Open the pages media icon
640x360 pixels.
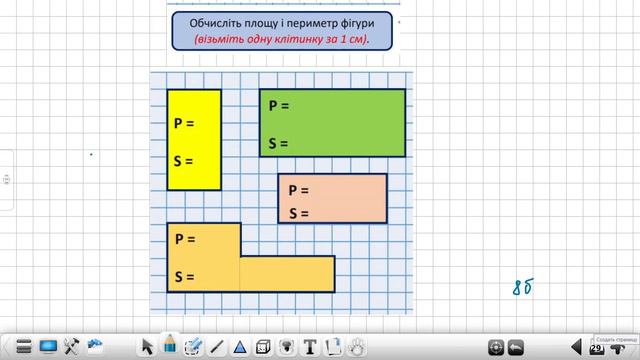(333, 347)
